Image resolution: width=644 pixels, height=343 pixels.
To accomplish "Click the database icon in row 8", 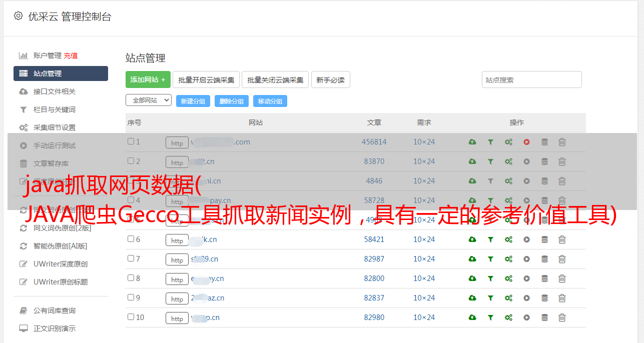I will 544,278.
